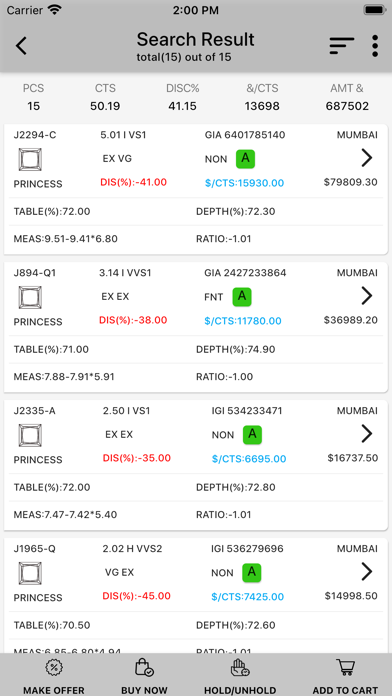This screenshot has height=696, width=392.
Task: Tap the Buy Now bag icon
Action: click(x=144, y=668)
